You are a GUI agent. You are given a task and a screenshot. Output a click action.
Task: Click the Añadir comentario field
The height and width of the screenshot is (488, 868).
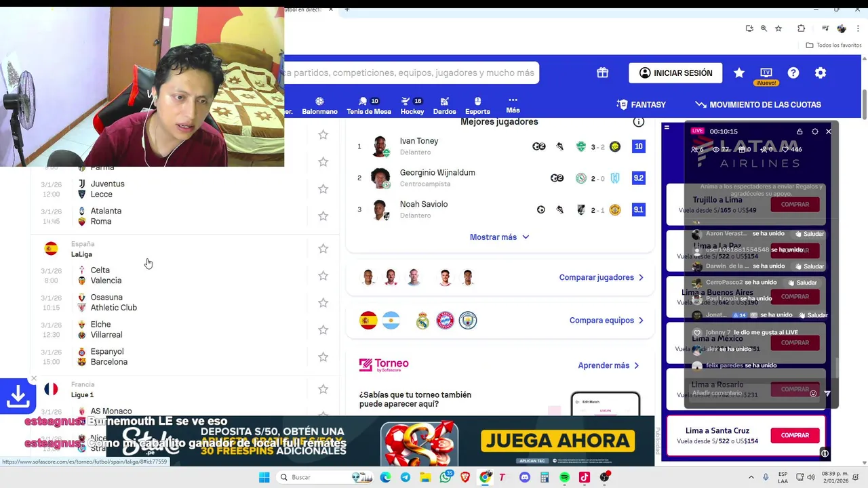pyautogui.click(x=748, y=393)
